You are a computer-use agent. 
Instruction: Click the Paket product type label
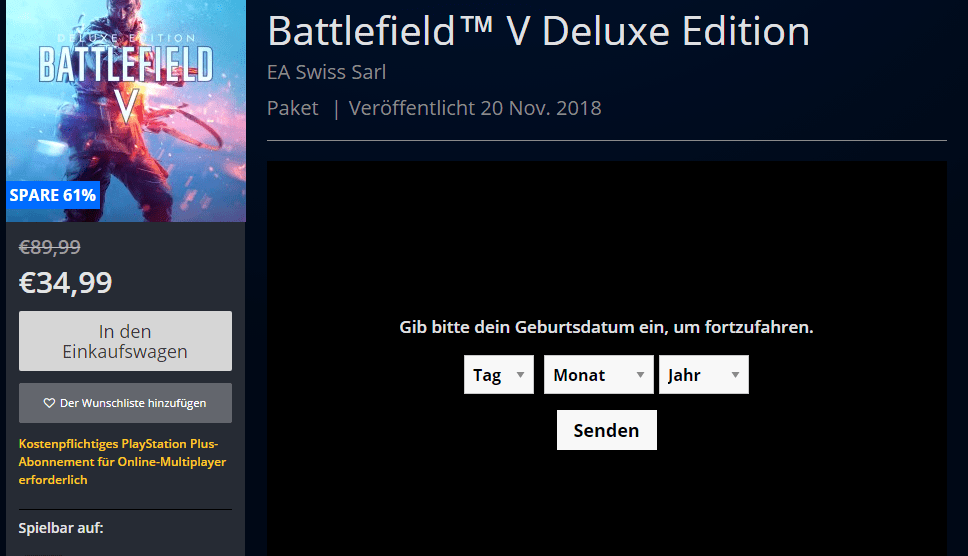[292, 108]
